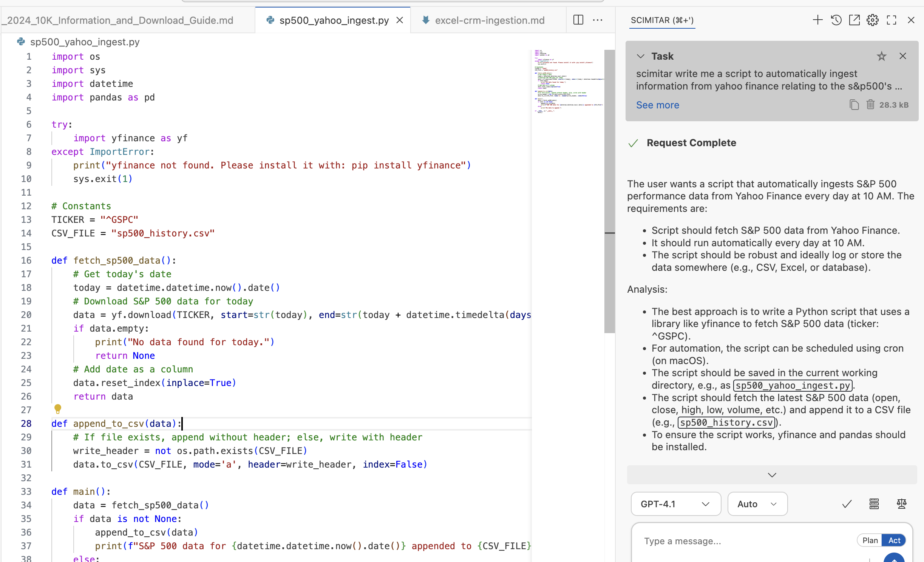Expand the collapsed response section chevron

(772, 475)
